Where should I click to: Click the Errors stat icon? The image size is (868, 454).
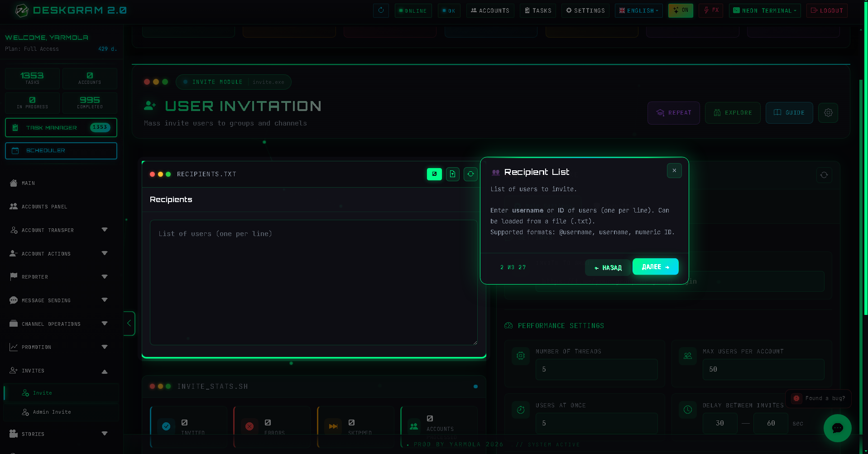point(249,426)
